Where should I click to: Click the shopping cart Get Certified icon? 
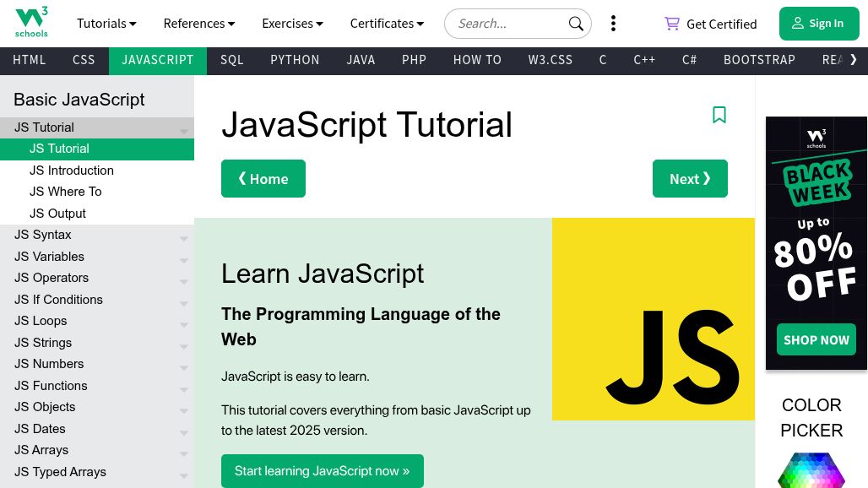click(x=672, y=24)
